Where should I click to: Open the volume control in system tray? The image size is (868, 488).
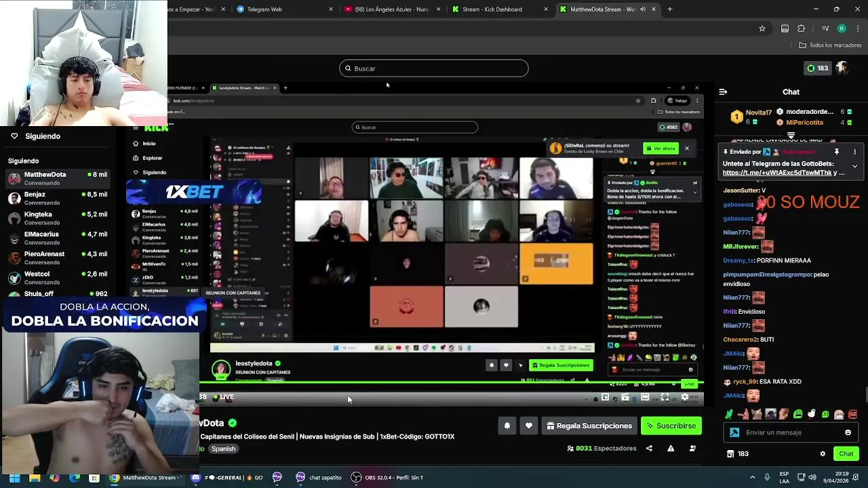[812, 477]
